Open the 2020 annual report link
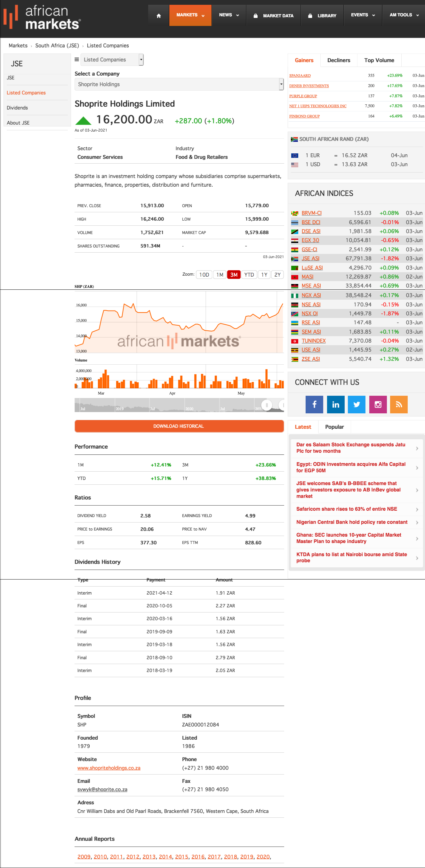This screenshot has height=868, width=425. (263, 857)
